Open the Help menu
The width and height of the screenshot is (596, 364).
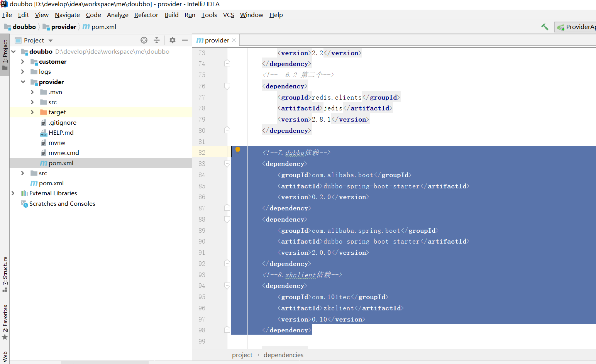(276, 15)
